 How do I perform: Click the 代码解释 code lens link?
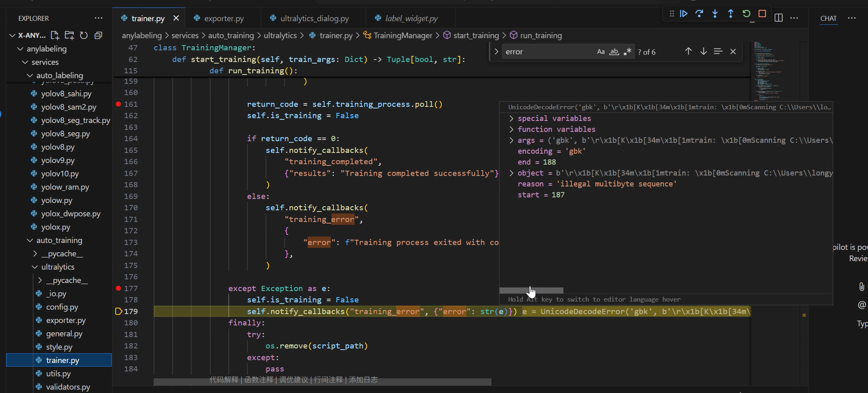(x=224, y=380)
